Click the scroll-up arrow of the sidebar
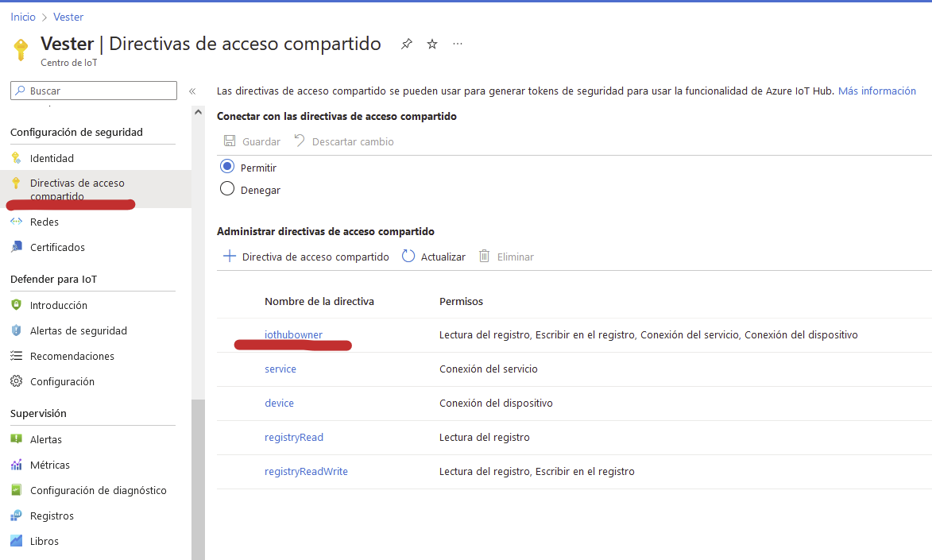 [x=198, y=112]
